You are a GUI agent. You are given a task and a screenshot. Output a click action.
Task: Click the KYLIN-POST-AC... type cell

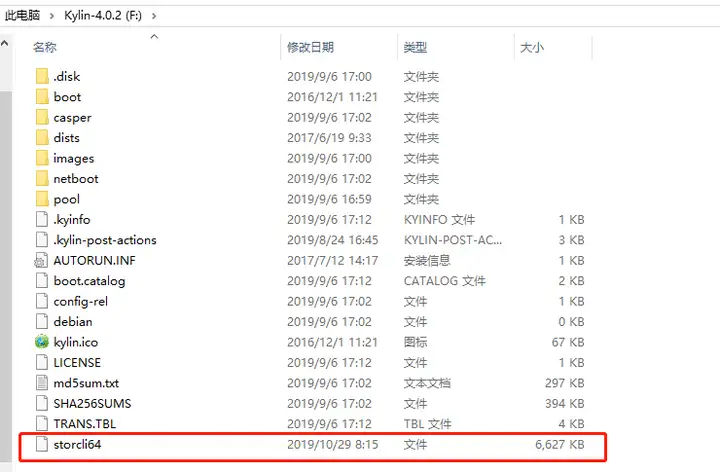click(453, 240)
